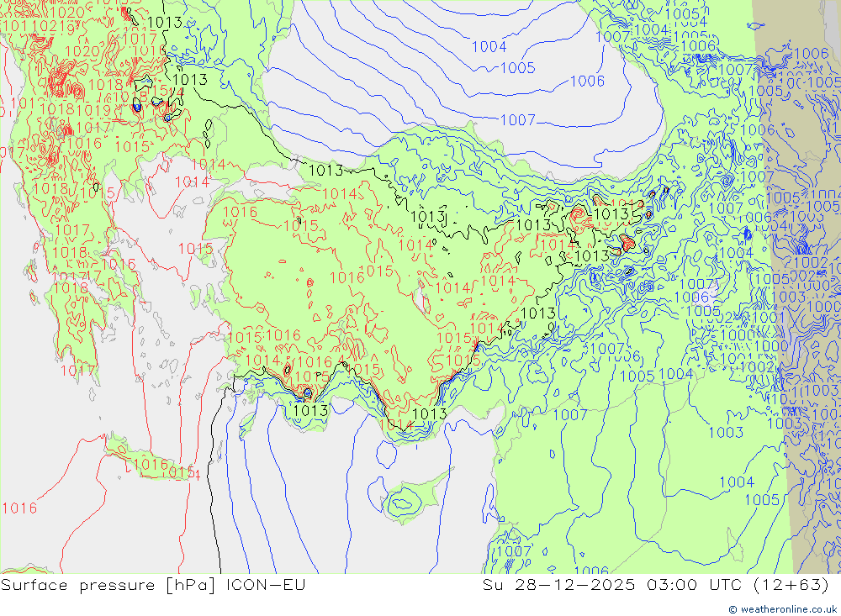Select the 1004 isobar label over the Black Sea

(489, 47)
